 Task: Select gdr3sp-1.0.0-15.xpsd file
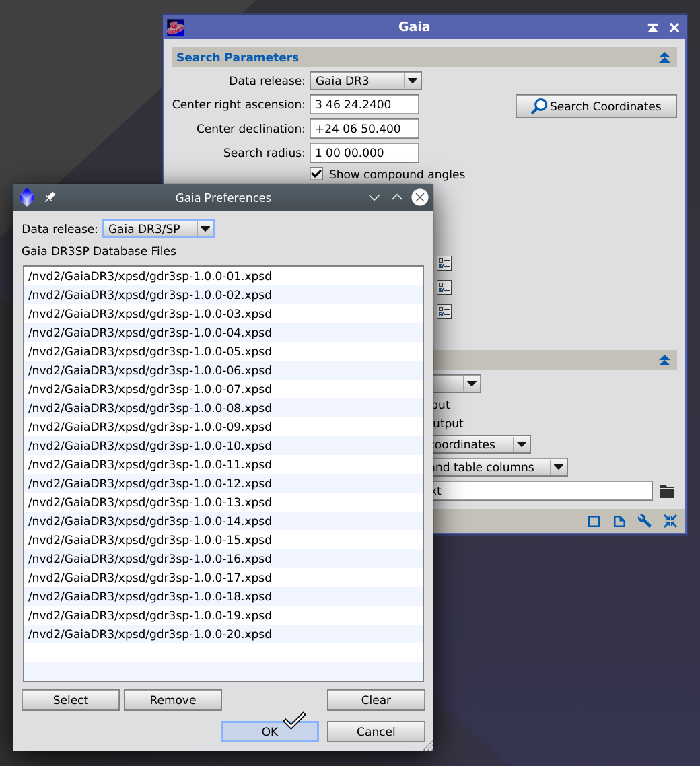223,540
